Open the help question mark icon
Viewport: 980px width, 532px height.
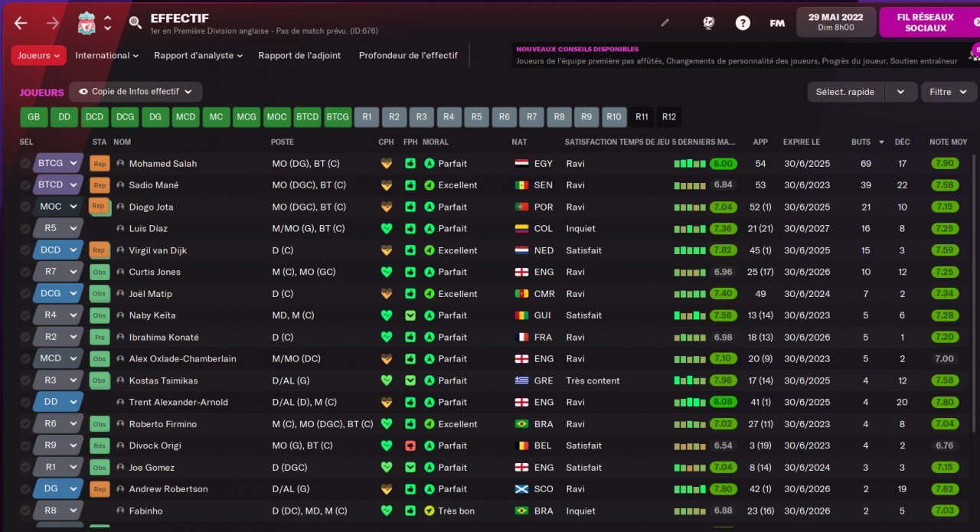click(743, 23)
